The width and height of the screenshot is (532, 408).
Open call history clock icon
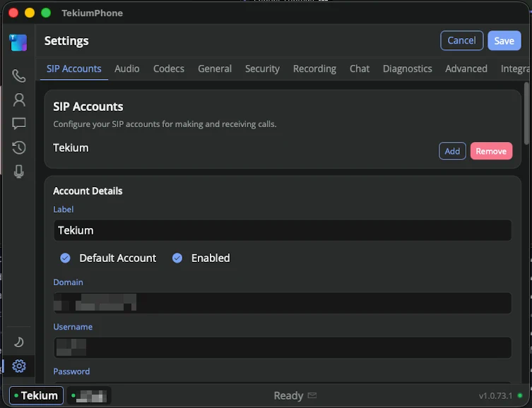[19, 148]
